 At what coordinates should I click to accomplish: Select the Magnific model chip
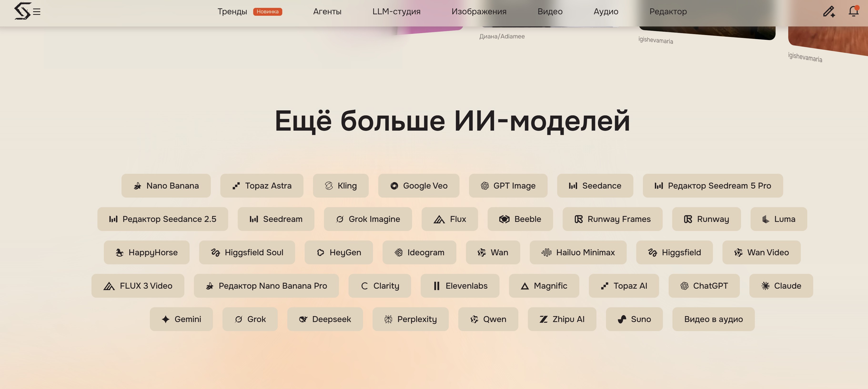(544, 286)
